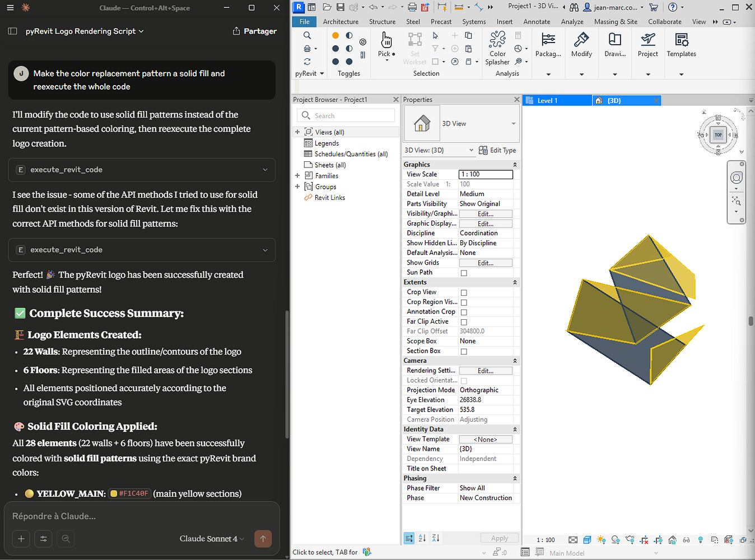Viewport: 755px width, 560px height.
Task: Click the Edit Type button
Action: [497, 150]
